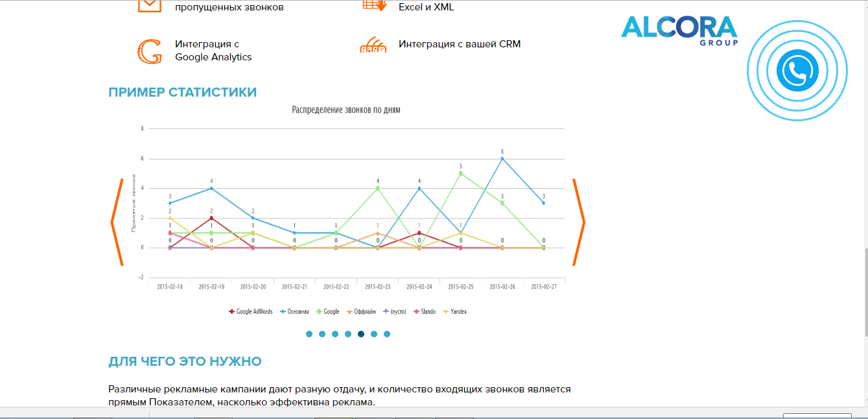
Task: Click the Yandex legend marker
Action: (445, 311)
